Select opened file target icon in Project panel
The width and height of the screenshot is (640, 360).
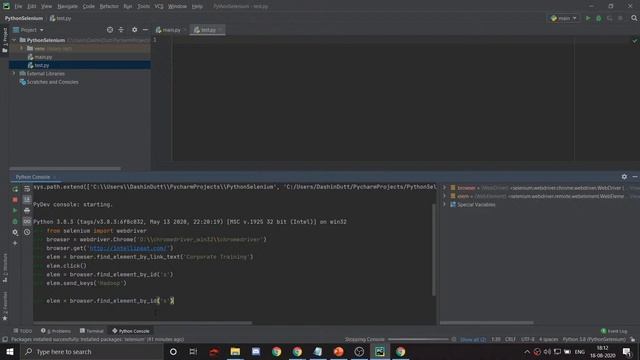coord(110,30)
